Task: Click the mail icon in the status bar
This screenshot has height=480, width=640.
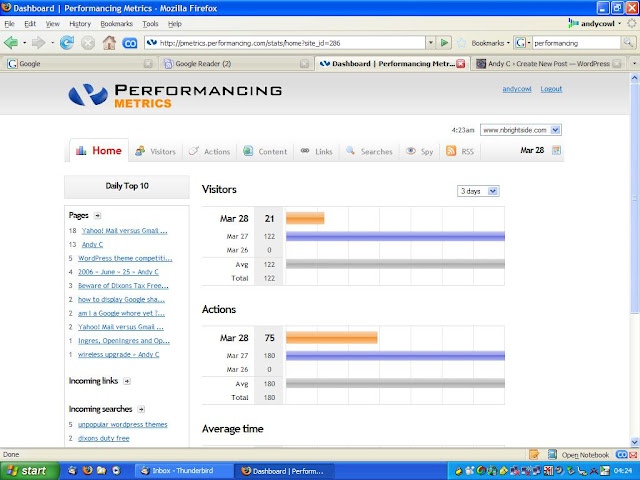Action: [633, 455]
